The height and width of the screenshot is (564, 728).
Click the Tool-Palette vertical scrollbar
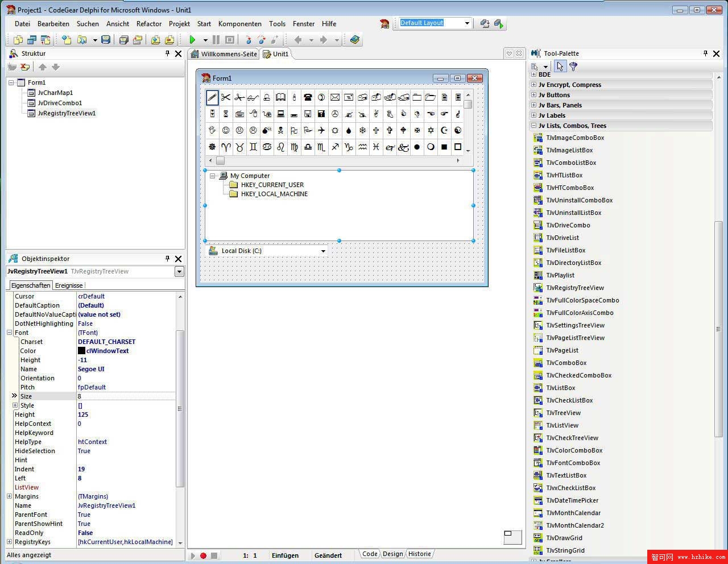(718, 316)
